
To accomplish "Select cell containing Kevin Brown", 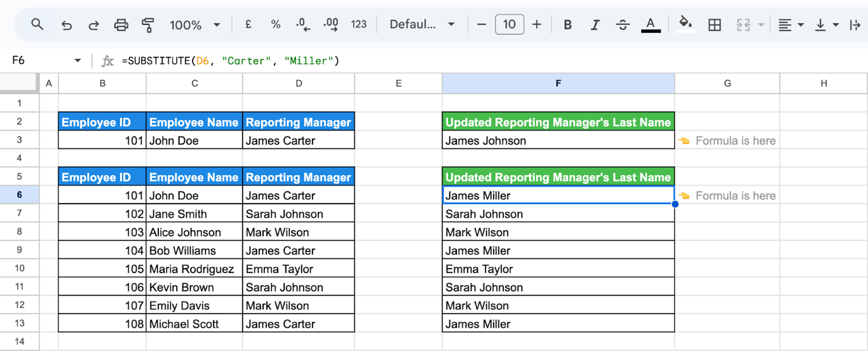I will 194,288.
